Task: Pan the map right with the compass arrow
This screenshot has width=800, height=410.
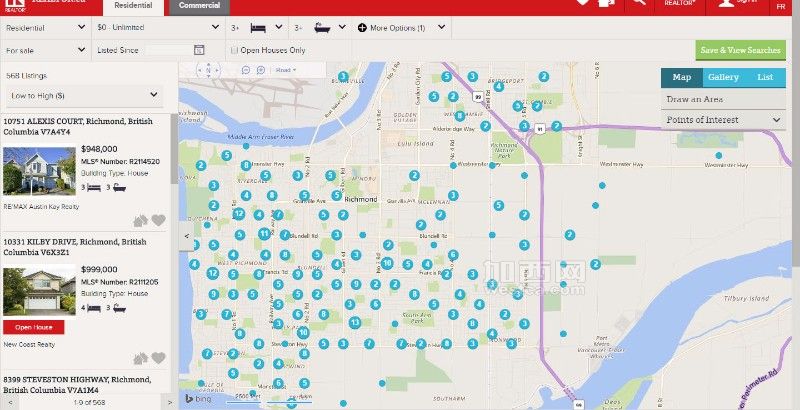Action: [x=217, y=70]
